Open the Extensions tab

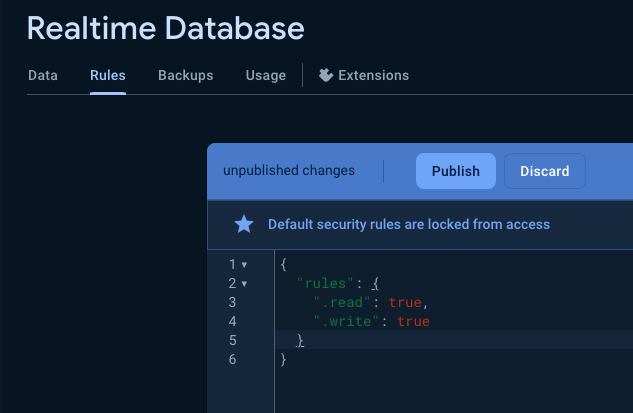coord(364,75)
